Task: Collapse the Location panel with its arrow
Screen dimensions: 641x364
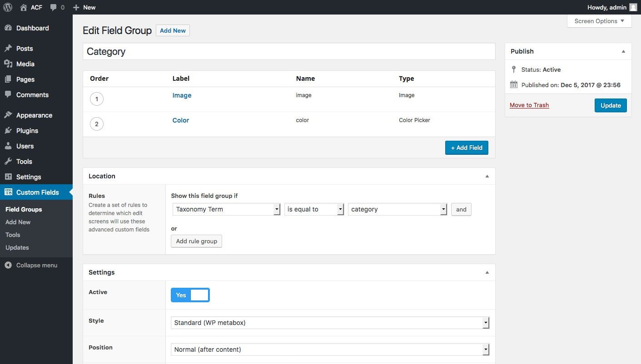Action: (487, 176)
